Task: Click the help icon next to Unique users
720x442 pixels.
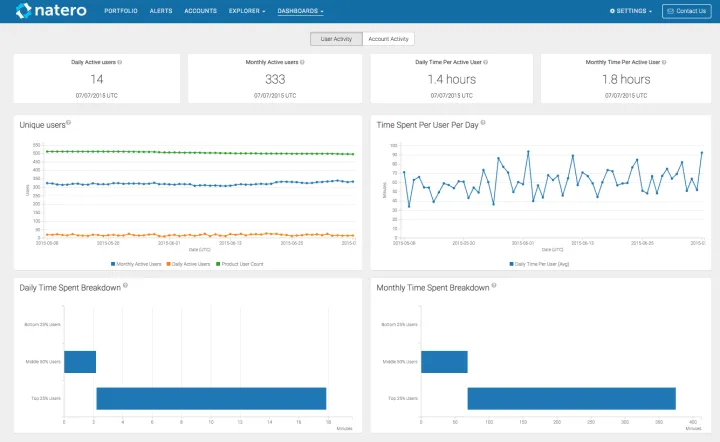Action: tap(69, 123)
